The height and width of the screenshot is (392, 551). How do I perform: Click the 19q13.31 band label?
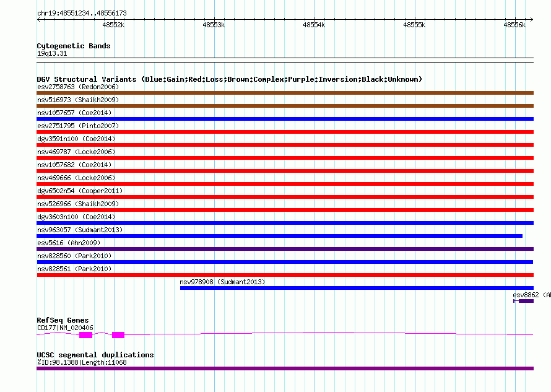pyautogui.click(x=52, y=53)
